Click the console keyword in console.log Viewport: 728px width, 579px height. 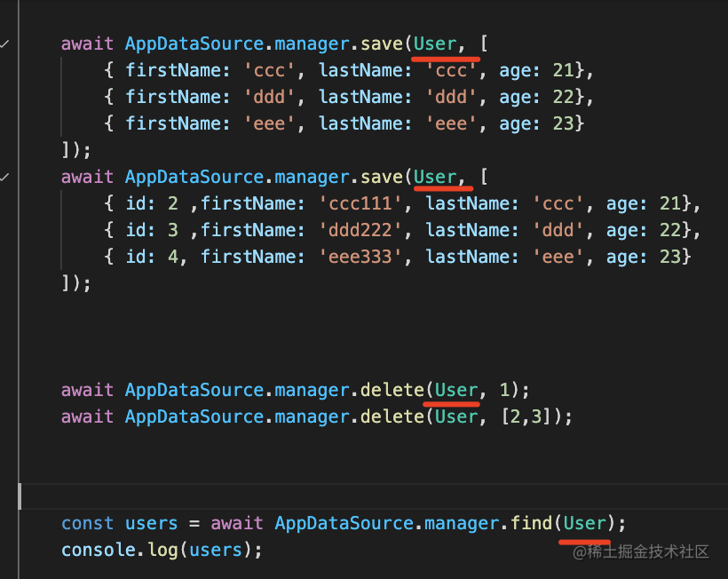pyautogui.click(x=98, y=550)
